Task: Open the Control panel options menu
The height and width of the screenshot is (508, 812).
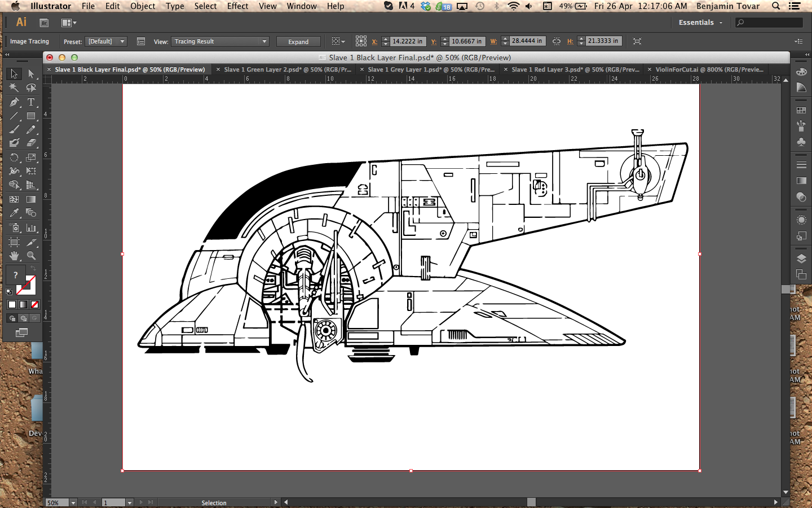Action: tap(798, 41)
